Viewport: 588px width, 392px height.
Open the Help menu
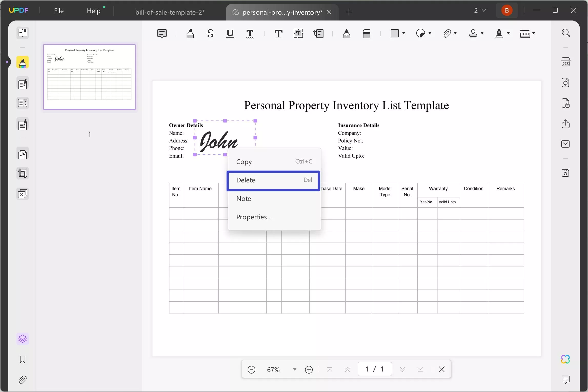pos(94,11)
